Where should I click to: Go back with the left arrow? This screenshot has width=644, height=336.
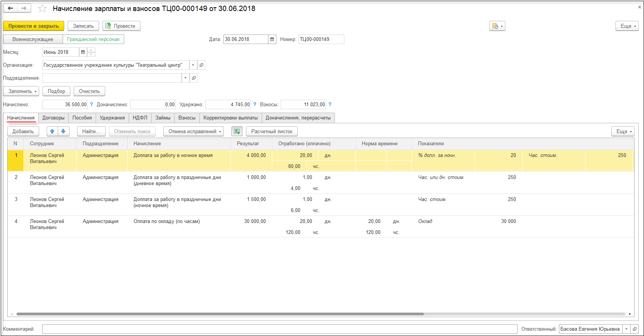11,8
